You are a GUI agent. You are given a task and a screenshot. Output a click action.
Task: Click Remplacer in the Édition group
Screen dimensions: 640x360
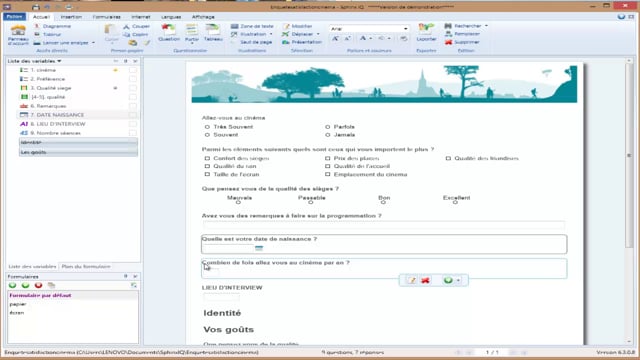(x=462, y=34)
